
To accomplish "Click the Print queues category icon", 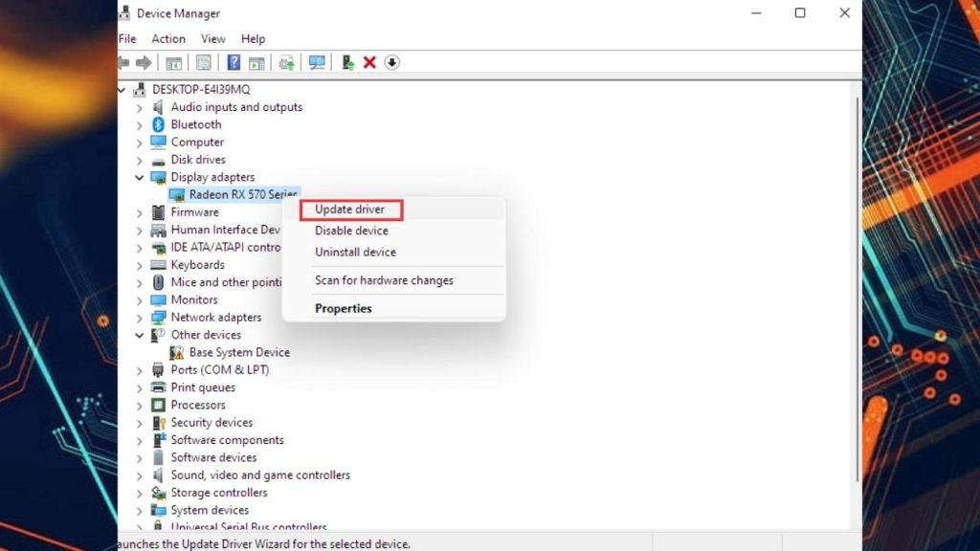I will point(159,387).
